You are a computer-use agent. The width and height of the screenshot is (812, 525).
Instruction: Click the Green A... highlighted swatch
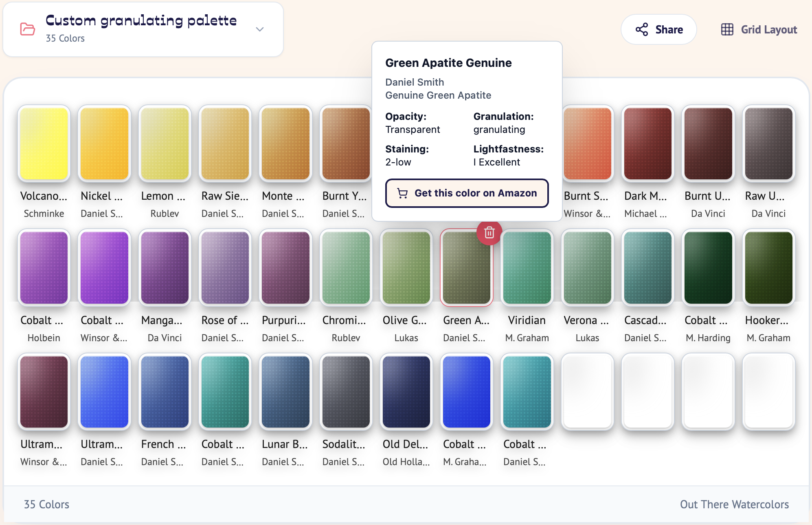coord(467,268)
